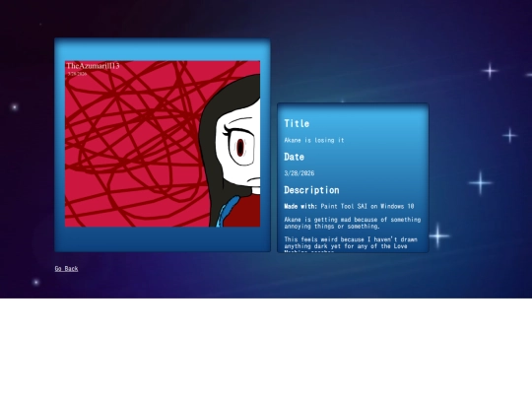Viewport: 532px width, 399px height.
Task: Select the line "Akane is getting mad because of something"
Action: coord(353,220)
